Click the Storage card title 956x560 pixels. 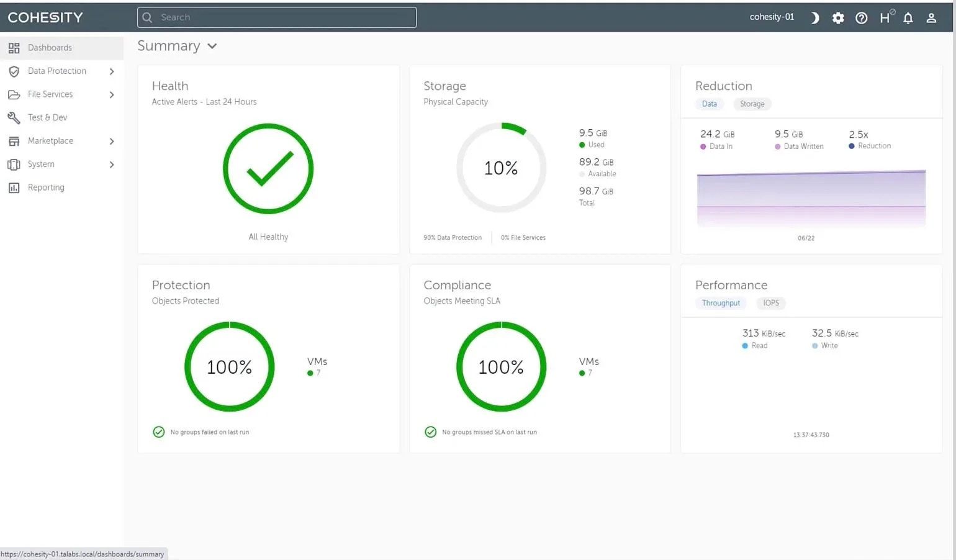(444, 86)
